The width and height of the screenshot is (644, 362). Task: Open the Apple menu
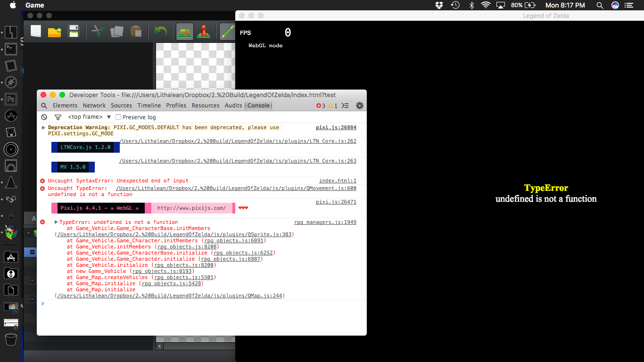13,5
